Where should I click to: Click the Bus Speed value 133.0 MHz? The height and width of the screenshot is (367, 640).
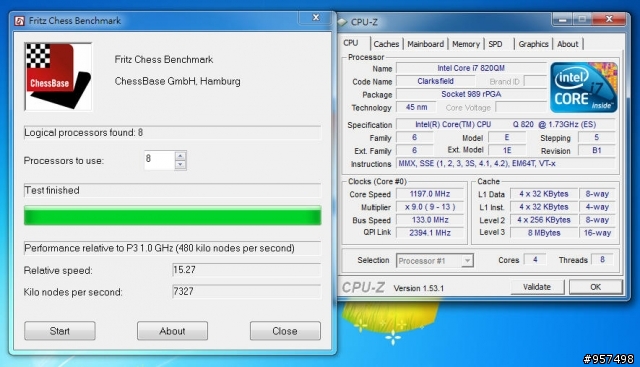tap(430, 220)
